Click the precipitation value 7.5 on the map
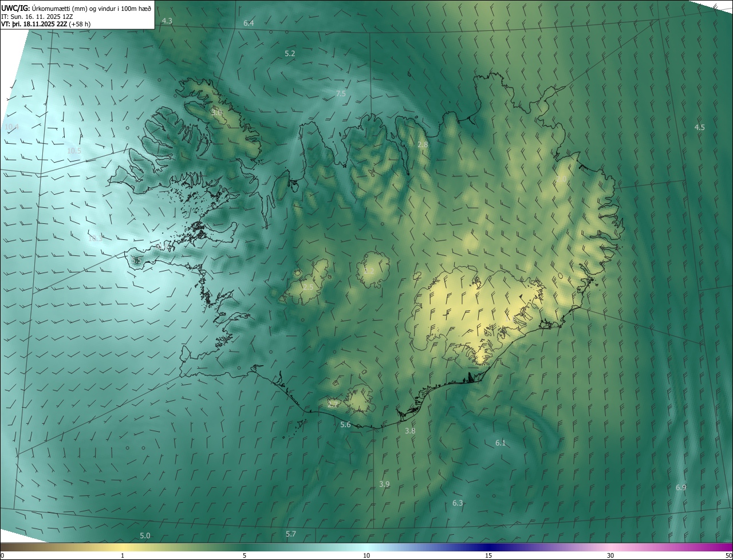 pos(341,93)
